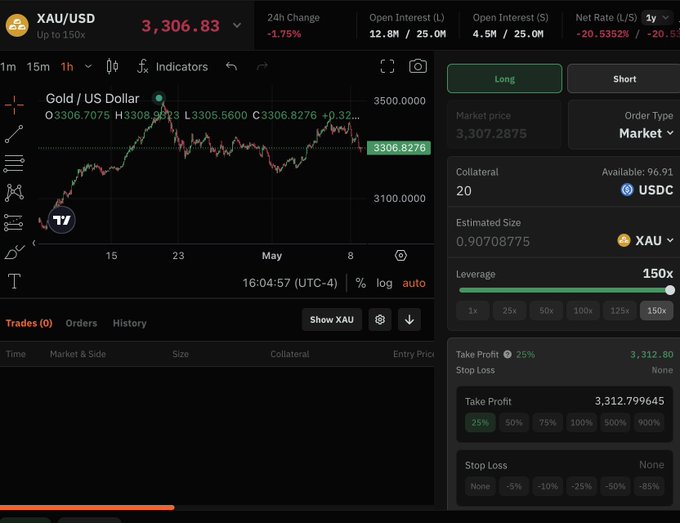Select the pattern drawing tool
680x523 pixels.
point(14,193)
